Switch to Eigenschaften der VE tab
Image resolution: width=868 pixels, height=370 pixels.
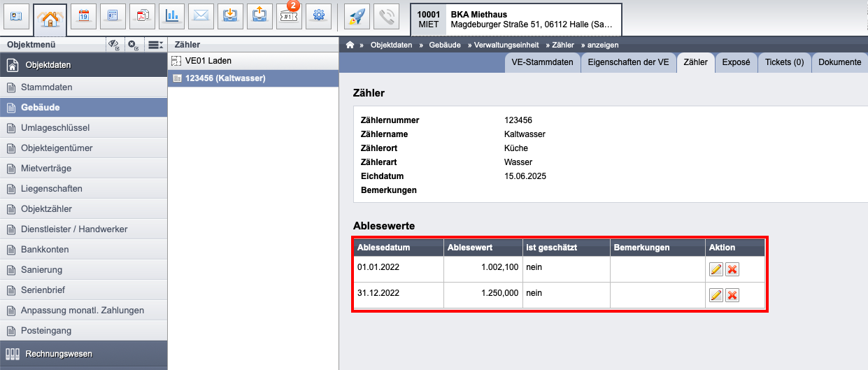[x=628, y=63]
